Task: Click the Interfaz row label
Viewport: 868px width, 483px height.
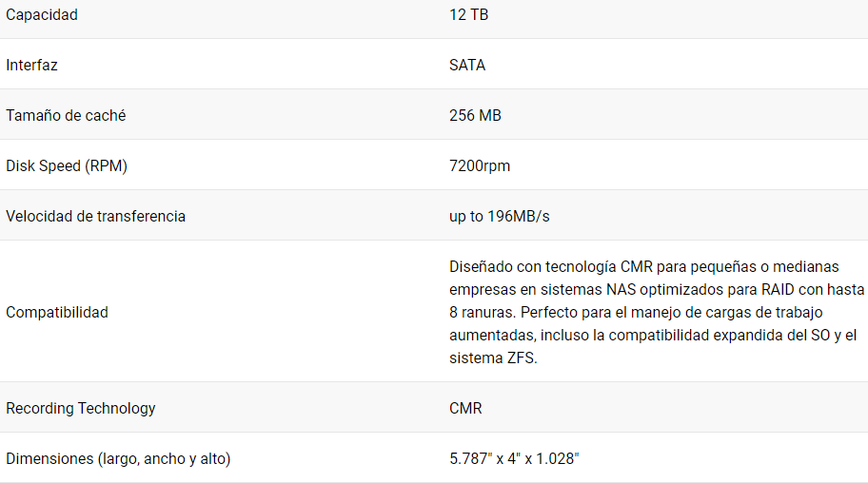Action: 31,66
